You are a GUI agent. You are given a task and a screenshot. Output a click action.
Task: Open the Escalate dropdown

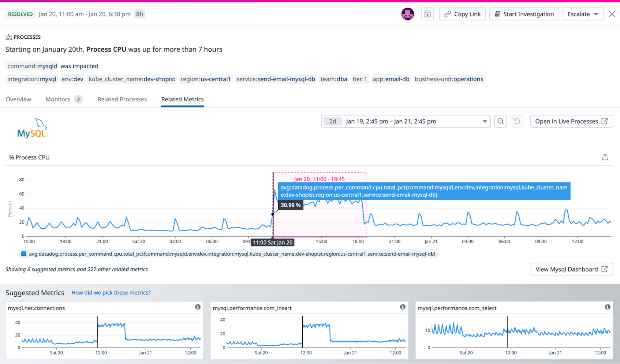(x=583, y=14)
